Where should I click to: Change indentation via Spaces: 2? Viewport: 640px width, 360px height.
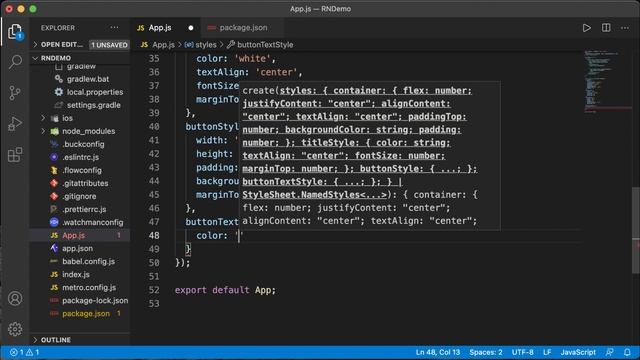coord(486,352)
